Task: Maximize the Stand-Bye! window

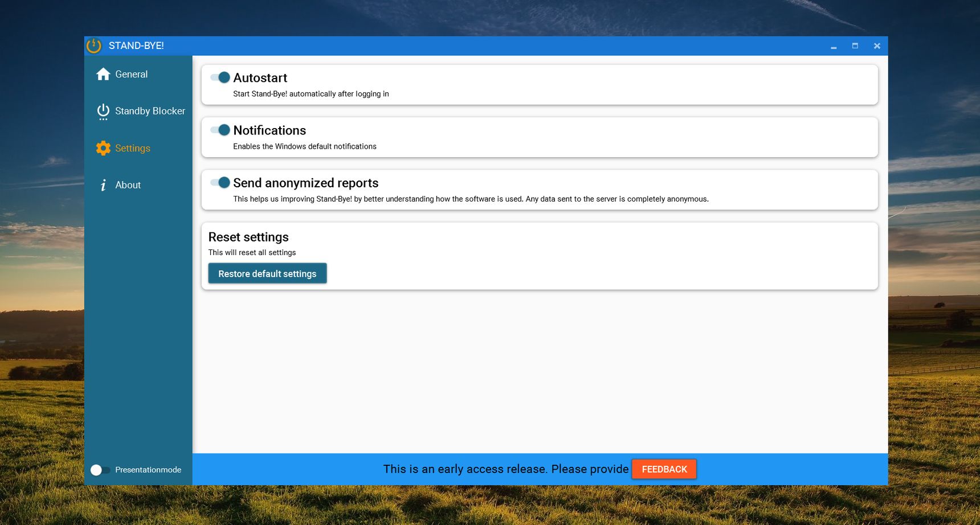Action: 855,46
